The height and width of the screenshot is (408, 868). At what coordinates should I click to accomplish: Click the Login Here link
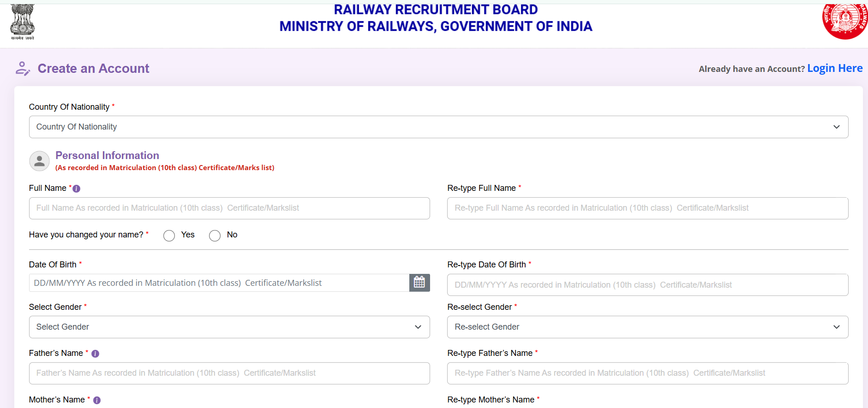point(835,68)
